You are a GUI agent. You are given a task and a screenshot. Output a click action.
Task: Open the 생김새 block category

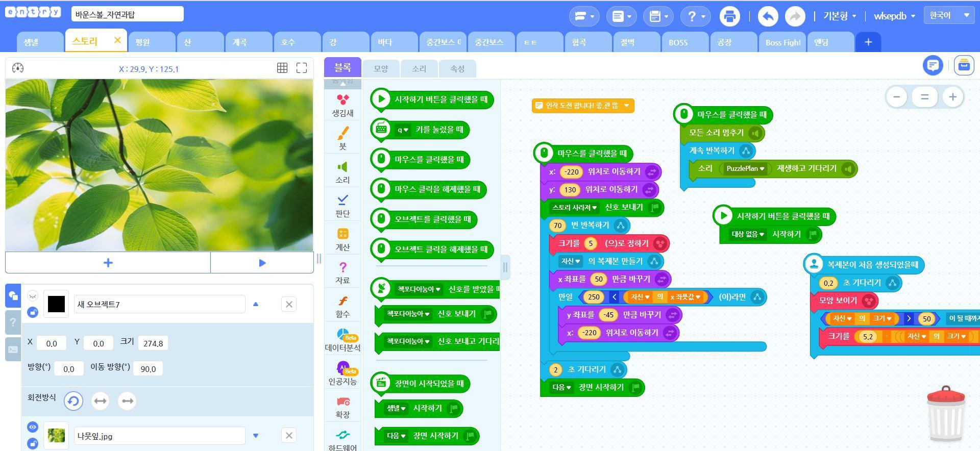point(342,105)
